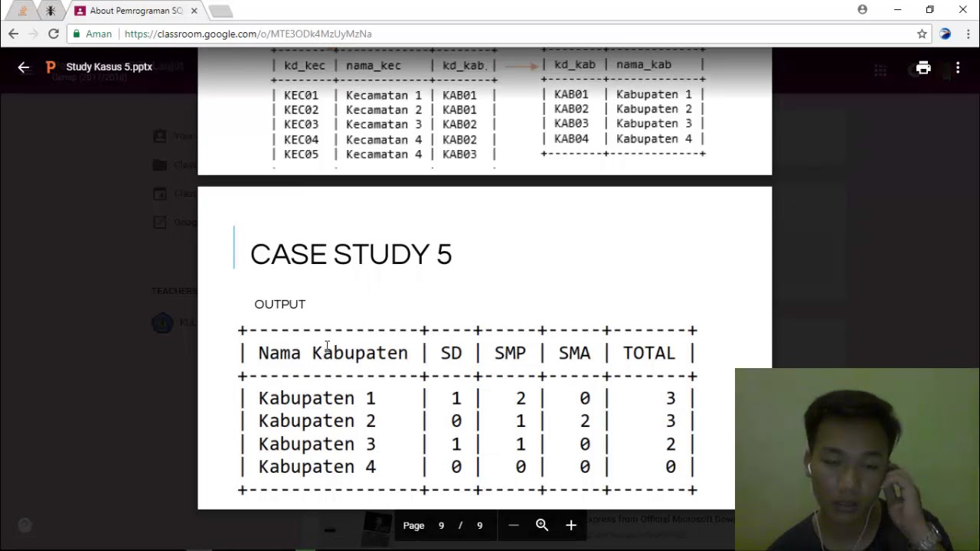This screenshot has height=551, width=980.
Task: Bookmark this page with the star icon
Action: coord(922,34)
